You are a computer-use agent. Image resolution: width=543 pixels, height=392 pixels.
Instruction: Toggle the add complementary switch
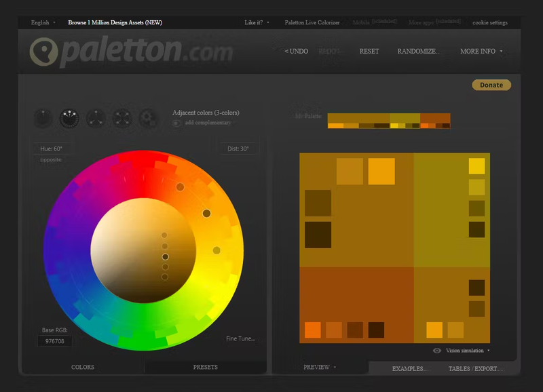176,123
